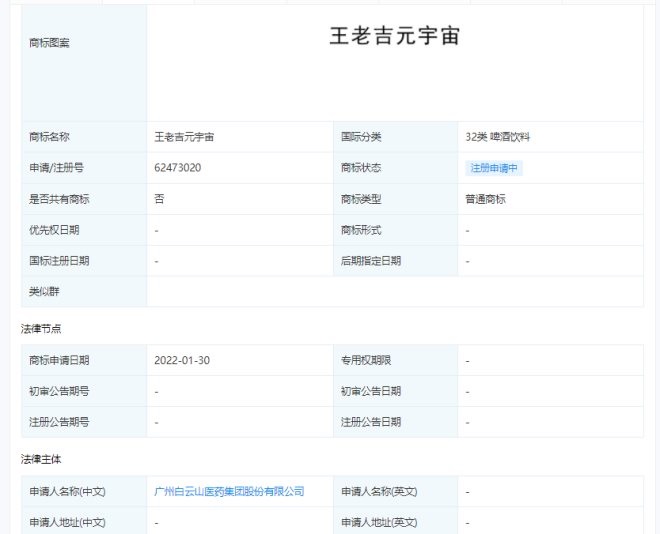
Task: Click the 优先权日期 field label
Action: [x=54, y=230]
